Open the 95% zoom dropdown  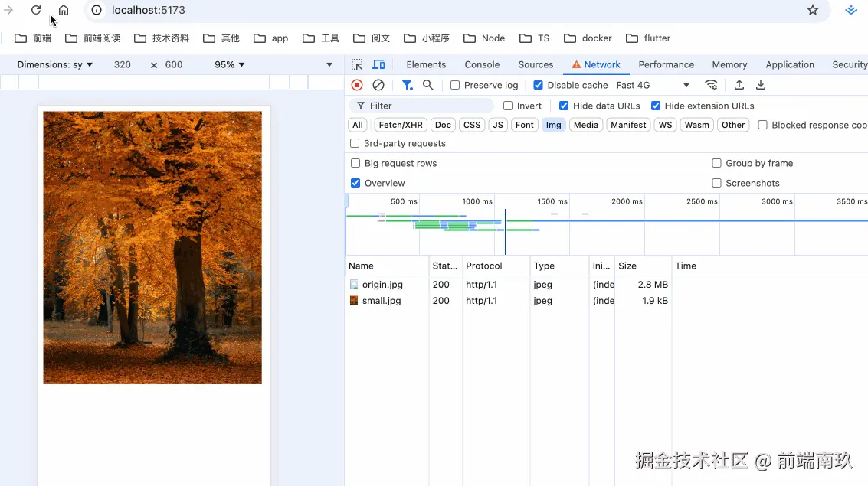click(230, 65)
